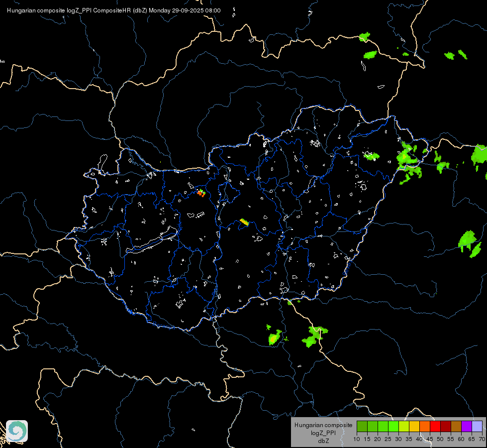The height and width of the screenshot is (448, 487).
Task: Click the legend label 'Hungarian composite'
Action: pos(323,425)
